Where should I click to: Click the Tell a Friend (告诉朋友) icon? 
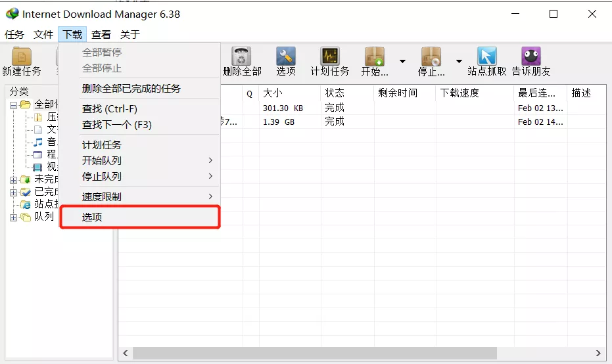pyautogui.click(x=531, y=57)
